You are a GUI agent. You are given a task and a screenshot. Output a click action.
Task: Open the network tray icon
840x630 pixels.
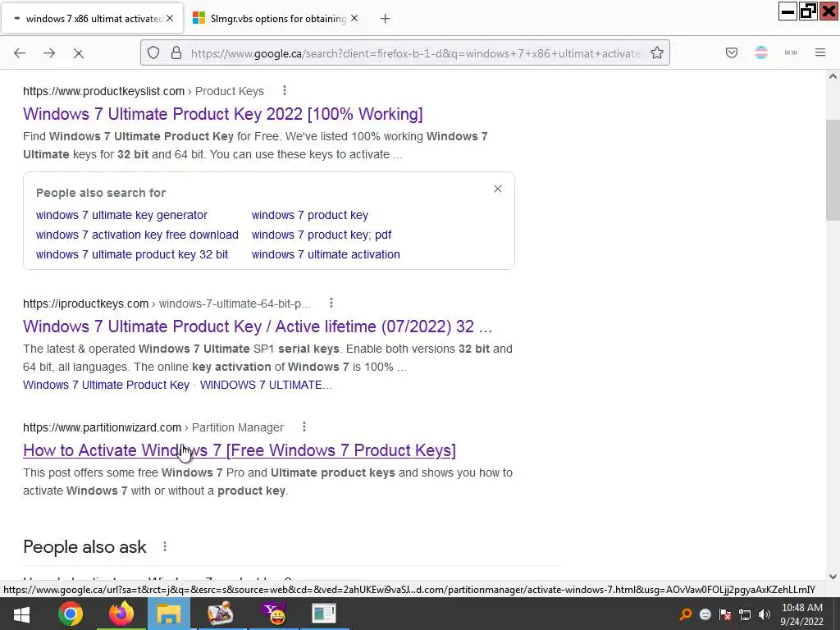pos(745,614)
